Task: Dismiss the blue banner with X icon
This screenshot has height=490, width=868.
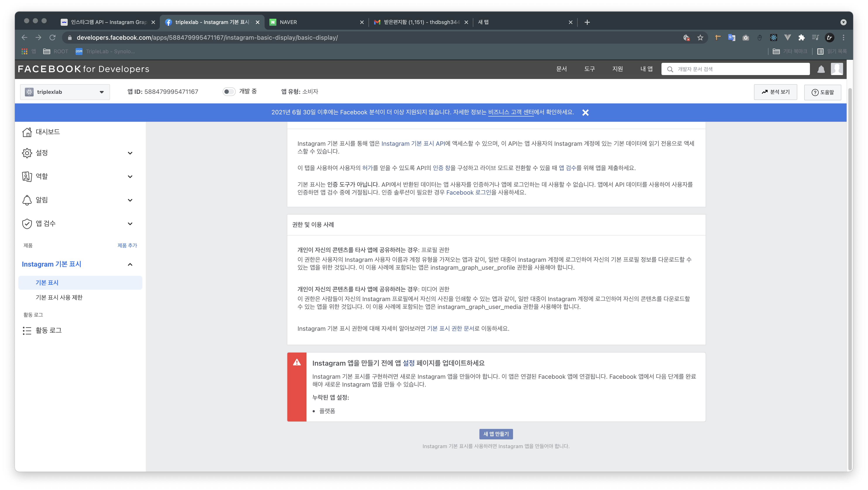Action: 585,113
